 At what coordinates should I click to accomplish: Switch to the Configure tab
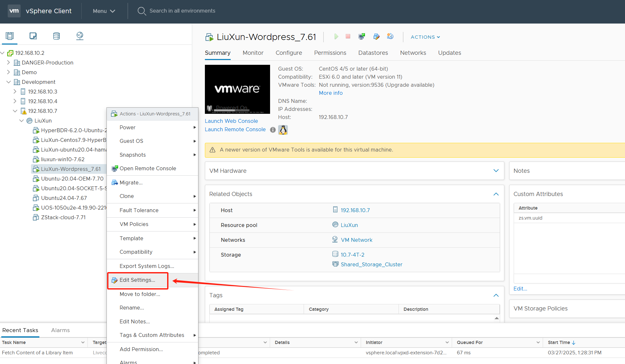pos(289,53)
